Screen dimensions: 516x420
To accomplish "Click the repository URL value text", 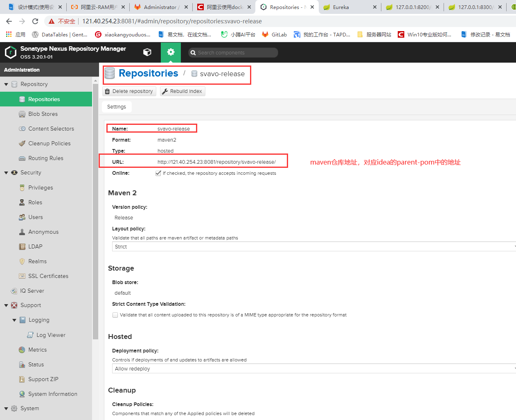I will [216, 162].
